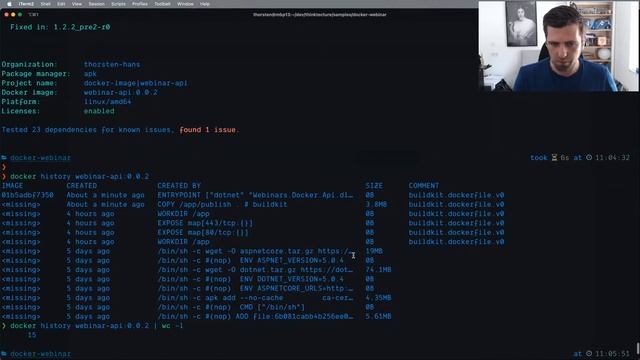Click the '3.8MB' size value
The width and height of the screenshot is (640, 360).
[376, 204]
